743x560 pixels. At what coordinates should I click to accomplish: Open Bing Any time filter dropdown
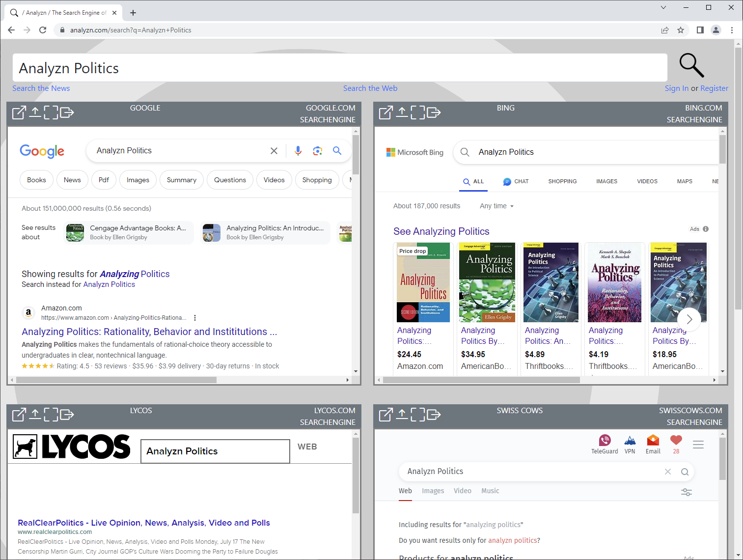[x=497, y=206]
